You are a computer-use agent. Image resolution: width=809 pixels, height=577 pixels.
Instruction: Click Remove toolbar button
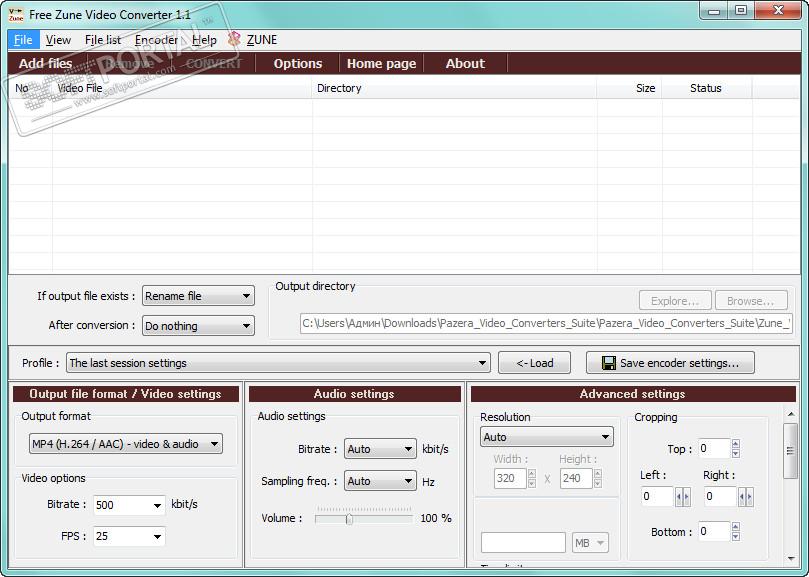point(129,63)
